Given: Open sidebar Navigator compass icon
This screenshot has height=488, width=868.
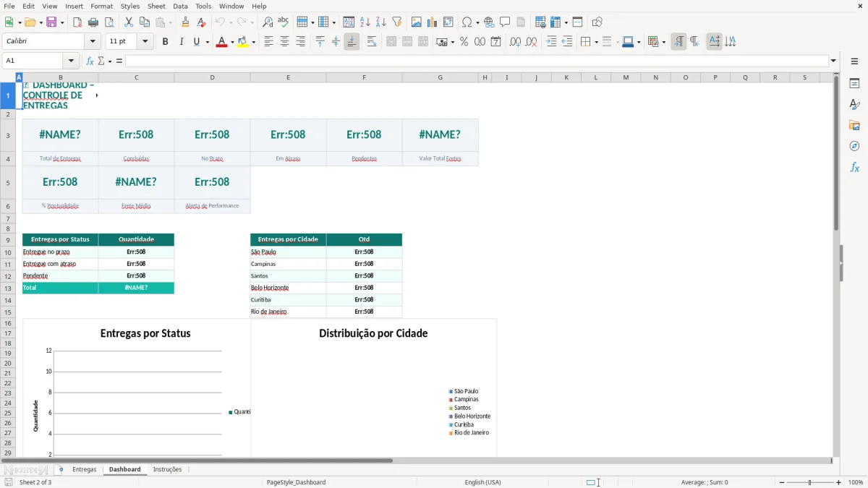Looking at the screenshot, I should tap(854, 146).
